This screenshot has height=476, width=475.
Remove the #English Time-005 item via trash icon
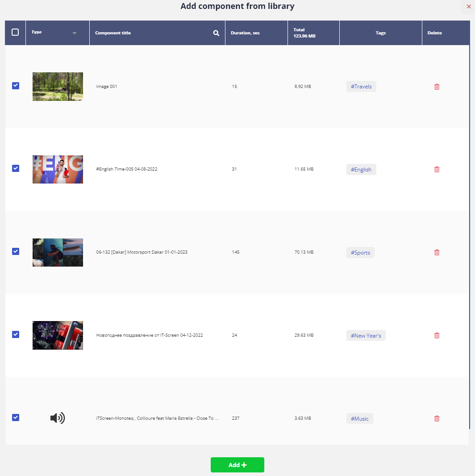(x=437, y=169)
